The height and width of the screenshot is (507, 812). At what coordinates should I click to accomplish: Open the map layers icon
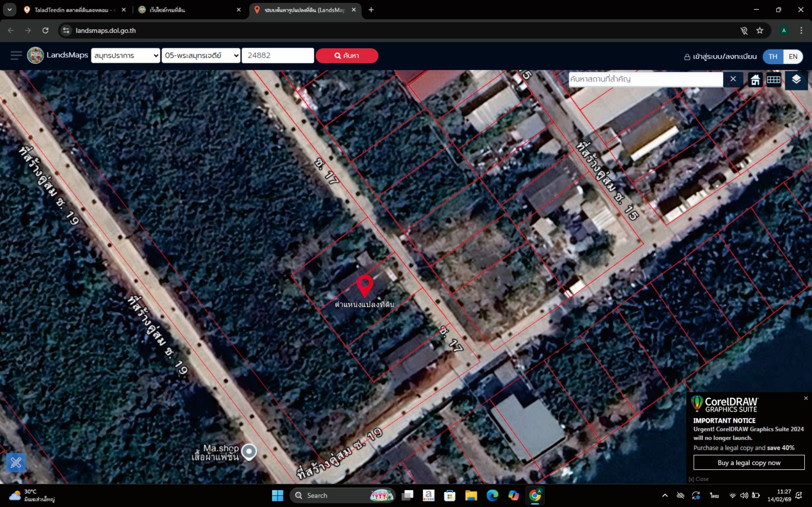tap(796, 79)
